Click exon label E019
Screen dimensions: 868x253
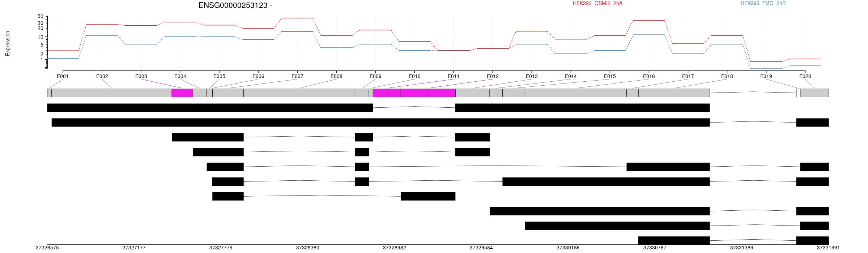766,76
